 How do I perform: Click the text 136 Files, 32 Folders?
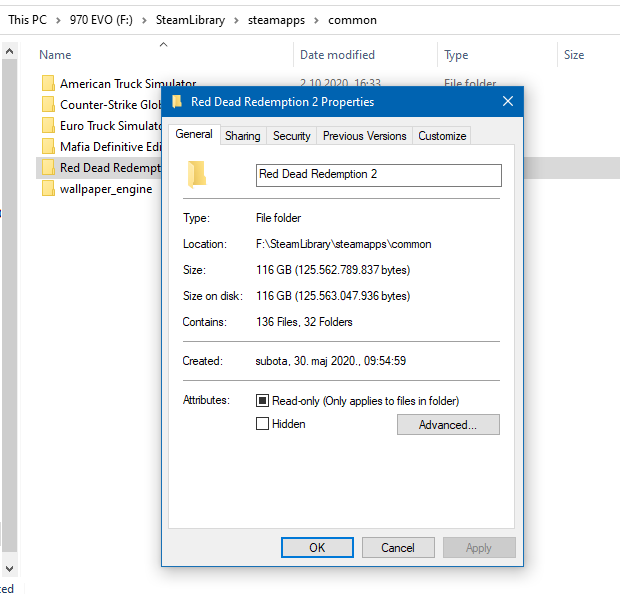click(x=304, y=322)
